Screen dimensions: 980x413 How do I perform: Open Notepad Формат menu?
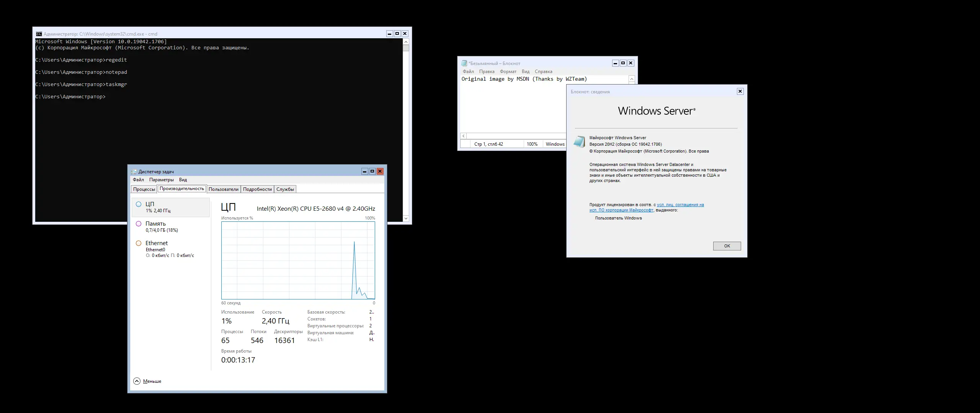tap(508, 72)
